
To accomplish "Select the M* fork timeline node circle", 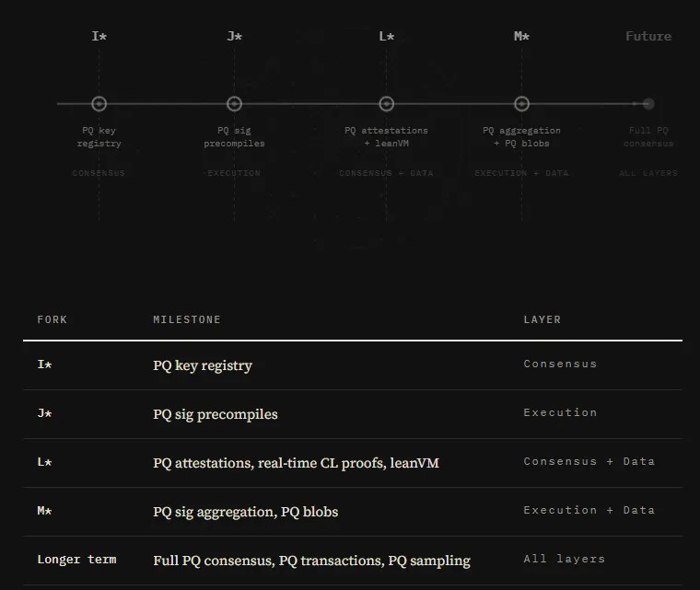I will (521, 104).
